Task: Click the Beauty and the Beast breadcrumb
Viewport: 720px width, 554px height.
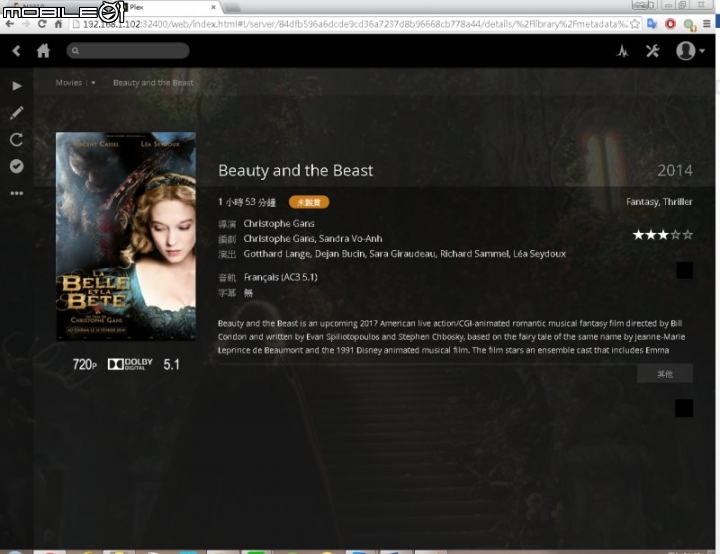Action: point(153,83)
